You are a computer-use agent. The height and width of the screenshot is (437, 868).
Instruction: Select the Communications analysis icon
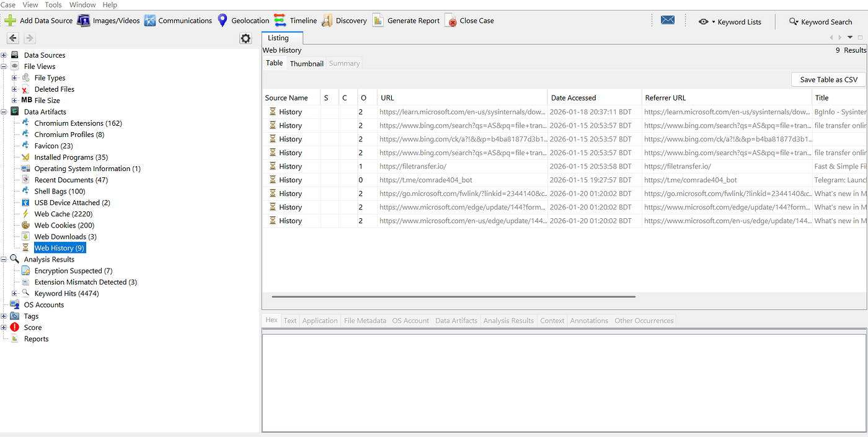[x=149, y=20]
